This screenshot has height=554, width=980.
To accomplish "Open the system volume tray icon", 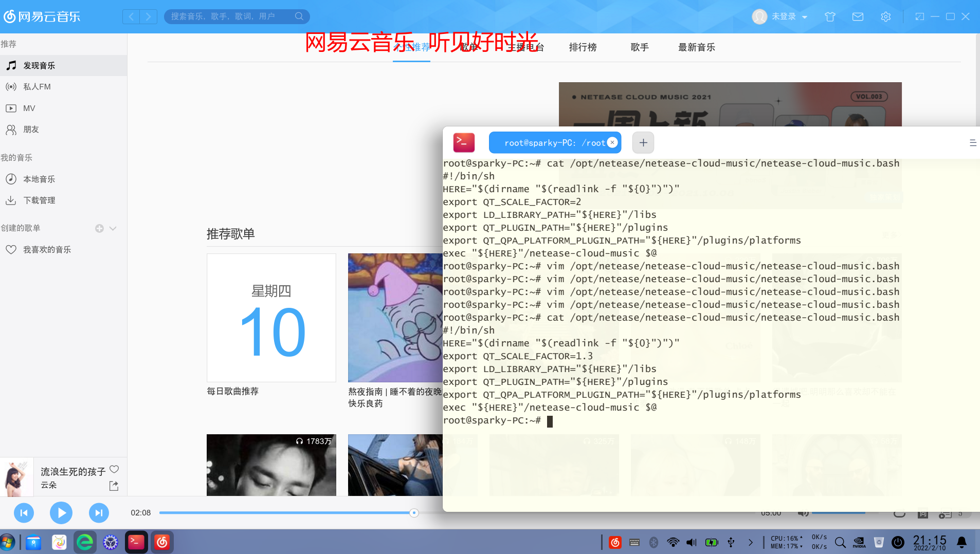I will (692, 542).
